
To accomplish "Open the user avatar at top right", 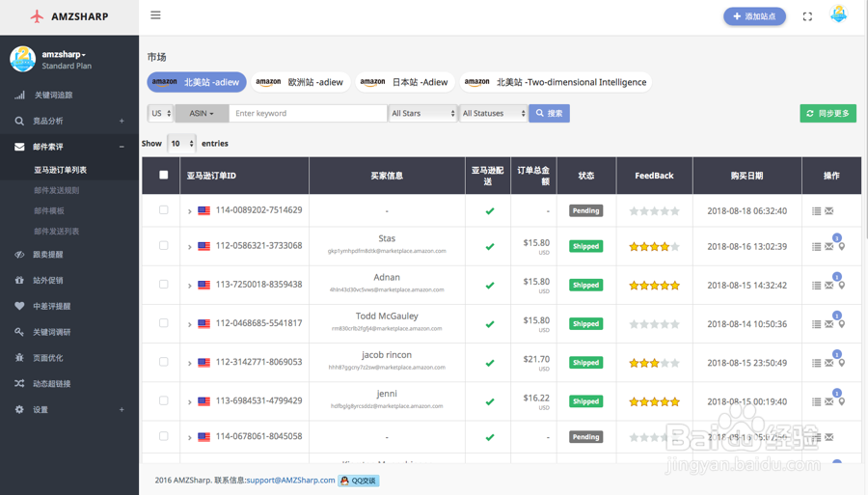I will pyautogui.click(x=839, y=14).
